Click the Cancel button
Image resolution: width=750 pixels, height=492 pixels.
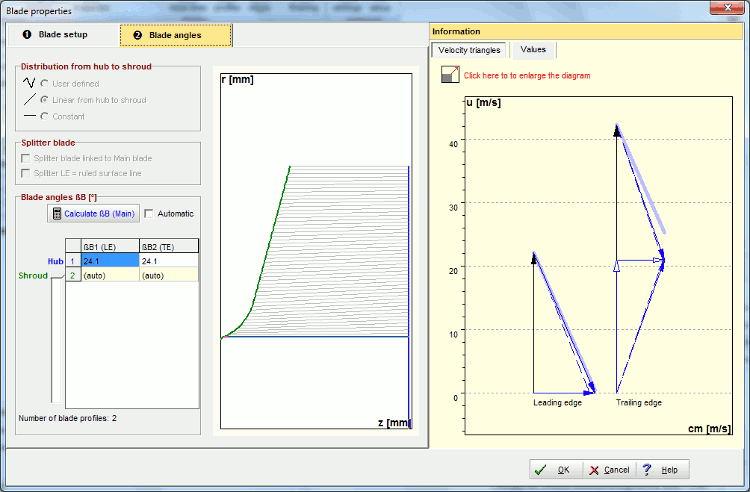click(x=609, y=470)
